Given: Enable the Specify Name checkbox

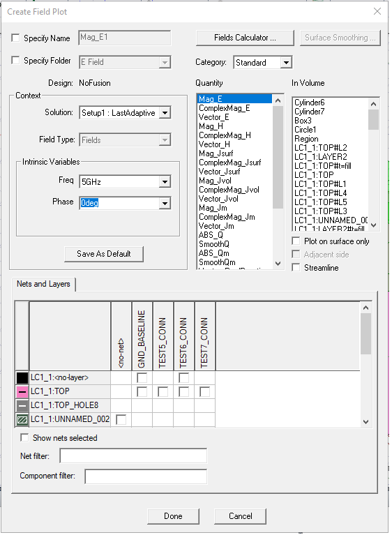Looking at the screenshot, I should coord(15,38).
